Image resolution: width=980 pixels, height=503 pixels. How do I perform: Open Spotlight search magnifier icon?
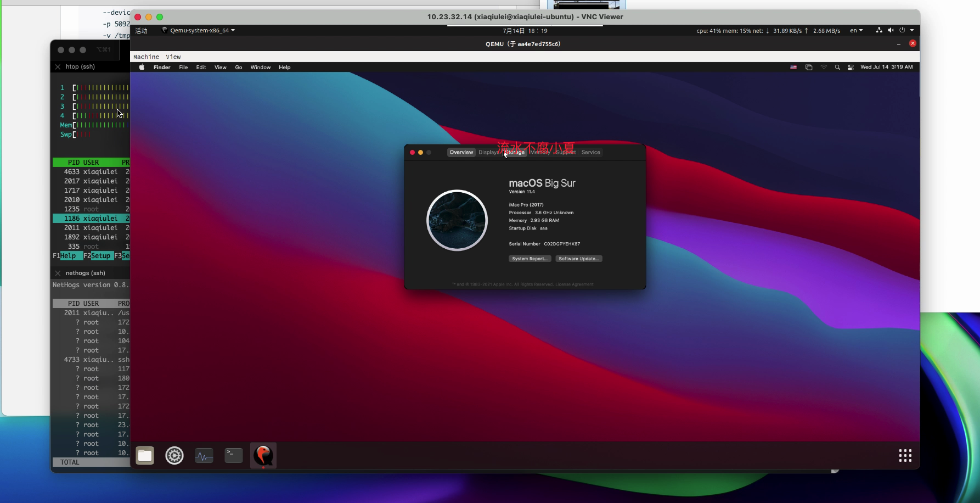(837, 67)
